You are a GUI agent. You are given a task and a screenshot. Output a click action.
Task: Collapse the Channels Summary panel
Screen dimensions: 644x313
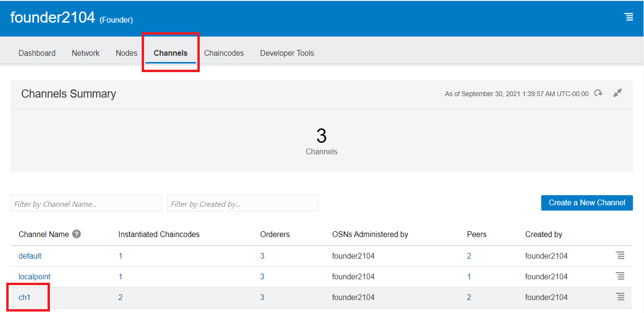pos(618,93)
